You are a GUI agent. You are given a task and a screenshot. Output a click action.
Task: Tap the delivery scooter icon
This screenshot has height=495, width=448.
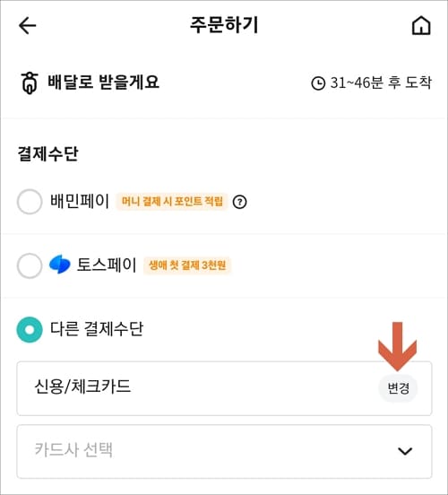pos(30,83)
